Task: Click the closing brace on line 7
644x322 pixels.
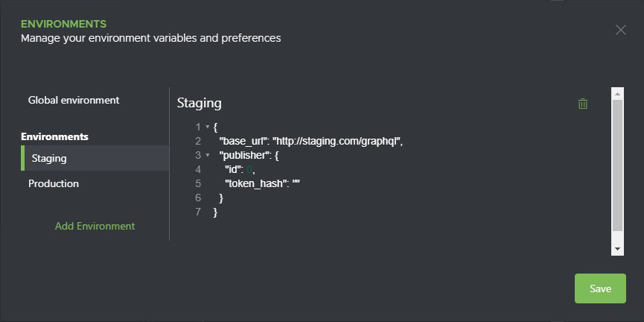Action: coord(215,212)
